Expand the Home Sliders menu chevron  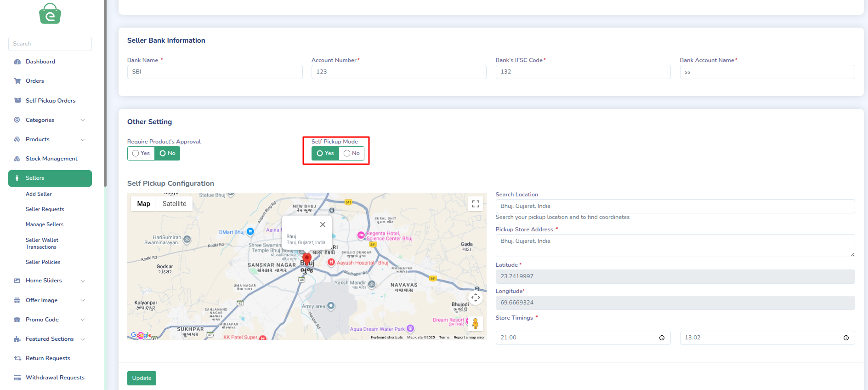[x=83, y=281]
